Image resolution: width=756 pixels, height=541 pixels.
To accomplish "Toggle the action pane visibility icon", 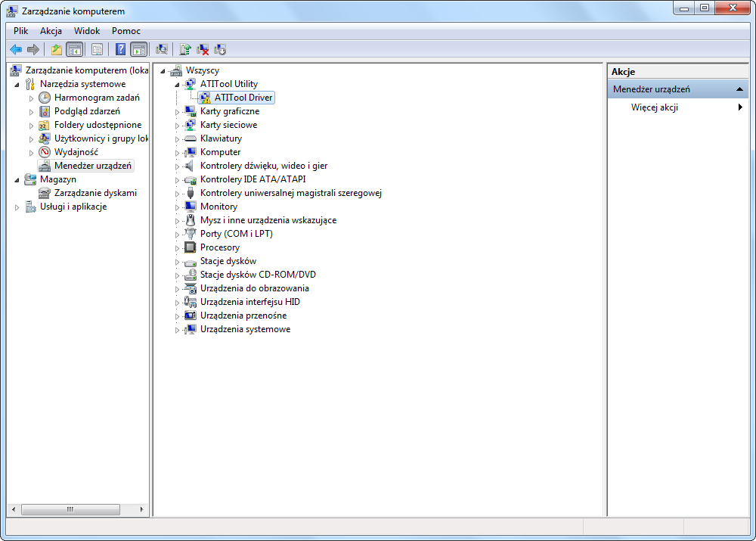I will point(140,49).
